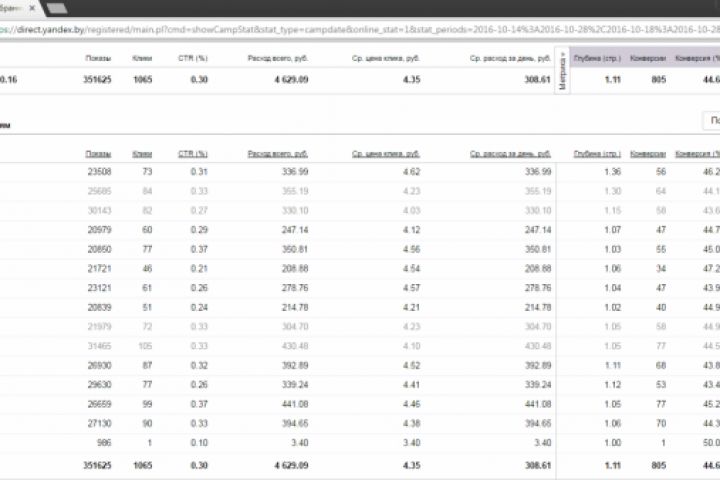Select impressions value 21721
Screen dimensions: 720x480
(x=100, y=268)
